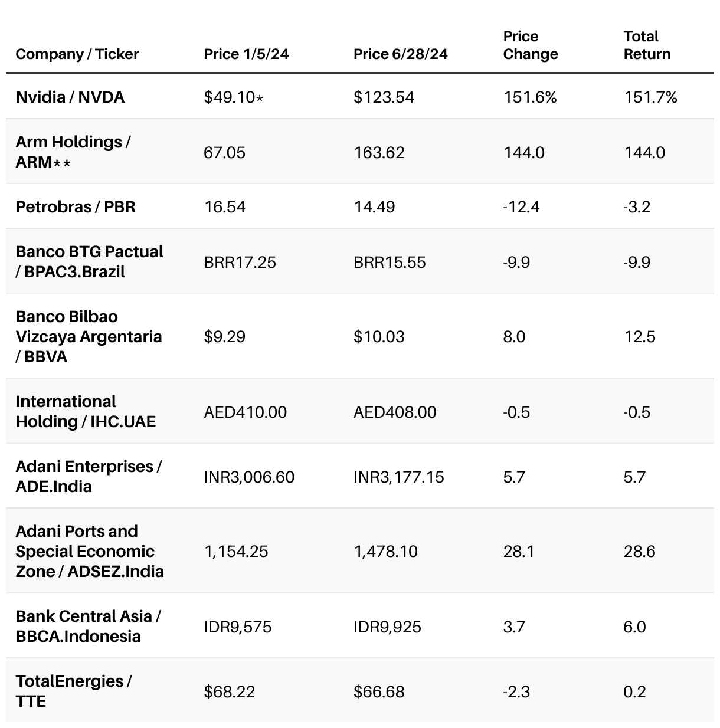720x728 pixels.
Task: Click the Banco Bilbao Vizcaya Argentaria cell
Action: 89,336
